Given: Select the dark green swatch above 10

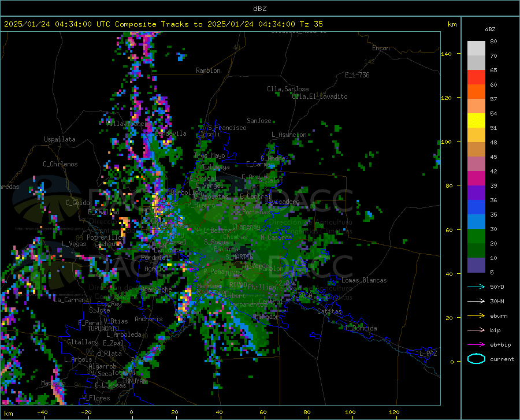Looking at the screenshot, I should 476,251.
